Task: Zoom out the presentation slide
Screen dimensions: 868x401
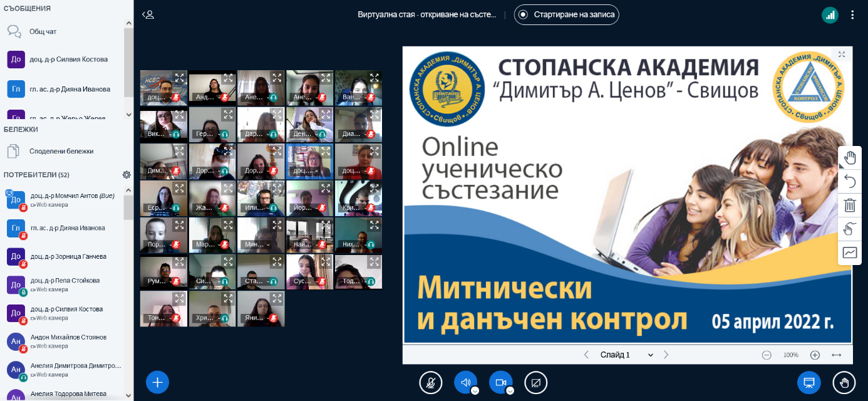Action: (x=767, y=355)
